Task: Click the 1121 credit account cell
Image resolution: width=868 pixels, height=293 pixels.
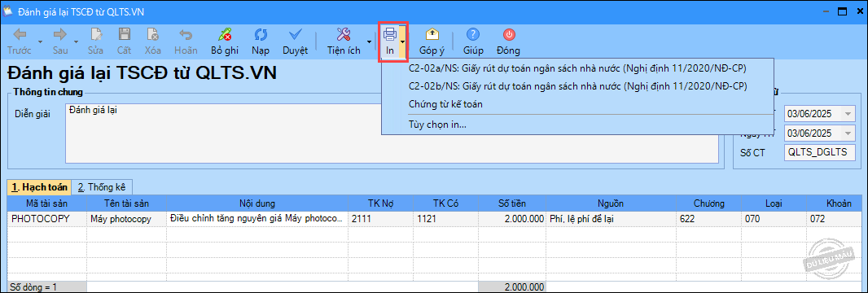Action: click(446, 219)
